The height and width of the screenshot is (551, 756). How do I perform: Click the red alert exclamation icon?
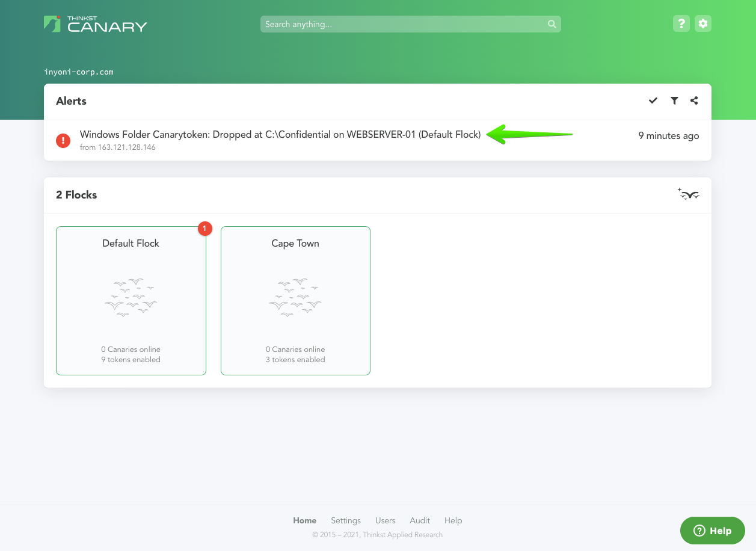pyautogui.click(x=63, y=140)
